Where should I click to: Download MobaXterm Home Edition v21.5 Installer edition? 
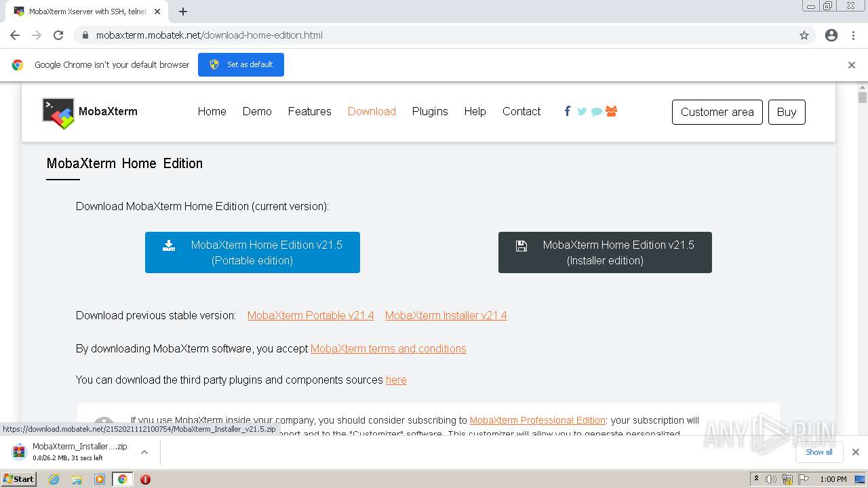605,252
